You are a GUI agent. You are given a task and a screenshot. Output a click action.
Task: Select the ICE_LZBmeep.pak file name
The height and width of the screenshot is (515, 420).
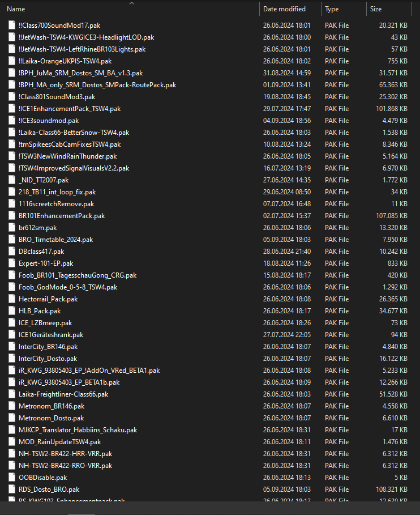coord(45,323)
